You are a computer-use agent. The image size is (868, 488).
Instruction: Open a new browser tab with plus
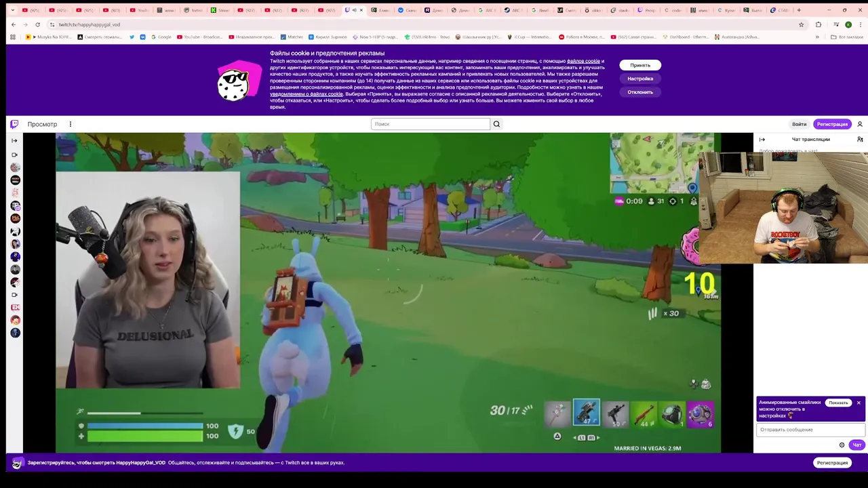coord(799,10)
